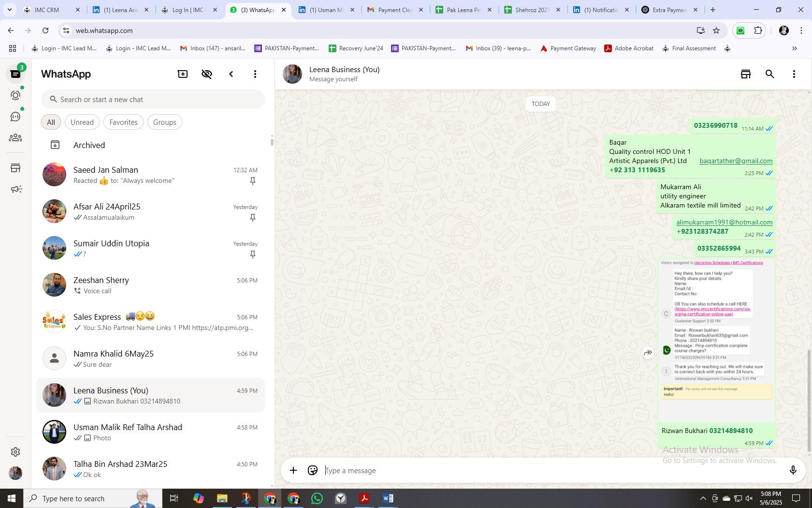Image resolution: width=812 pixels, height=508 pixels.
Task: Select the Groups filter chip
Action: [x=165, y=122]
